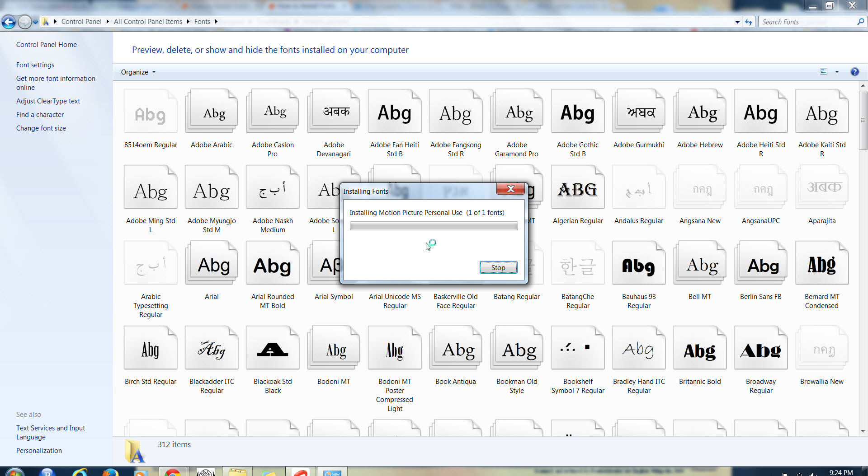Click the Fonts breadcrumb in address bar
Screen dimensions: 868x476
[x=202, y=22]
